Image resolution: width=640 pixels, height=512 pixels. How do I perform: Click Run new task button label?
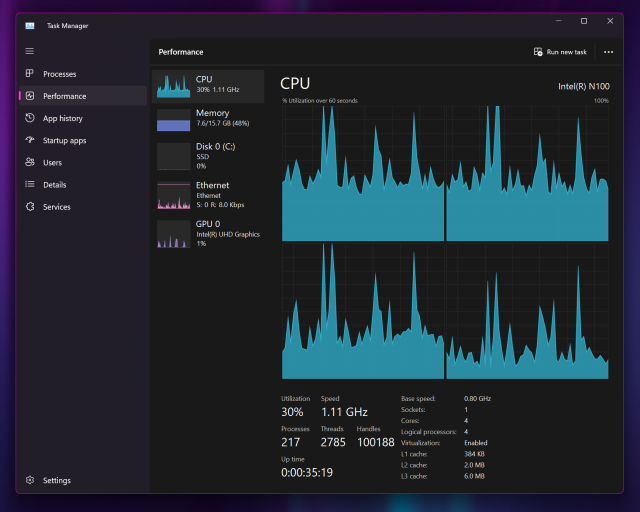point(567,52)
